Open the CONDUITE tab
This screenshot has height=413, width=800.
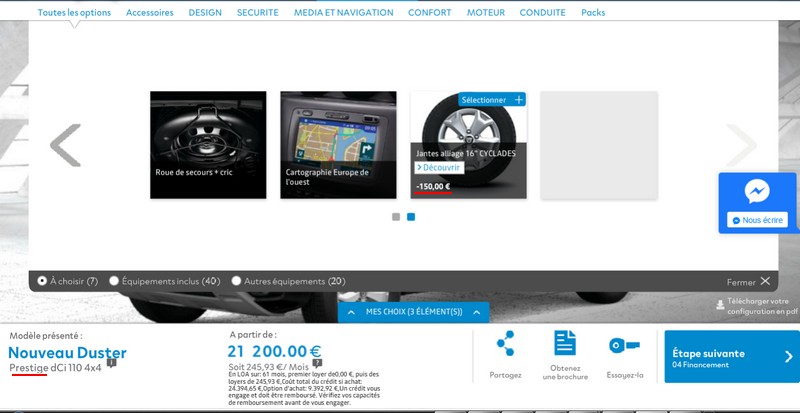pos(542,13)
